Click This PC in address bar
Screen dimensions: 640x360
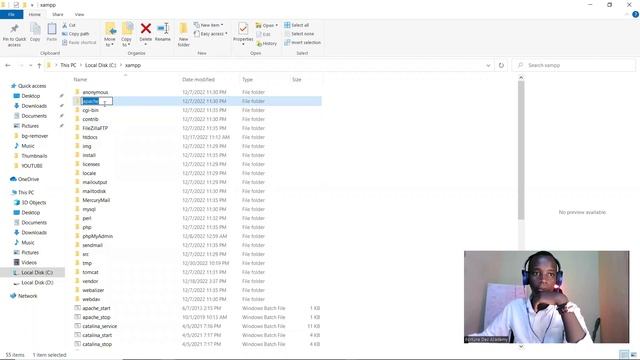pyautogui.click(x=68, y=65)
